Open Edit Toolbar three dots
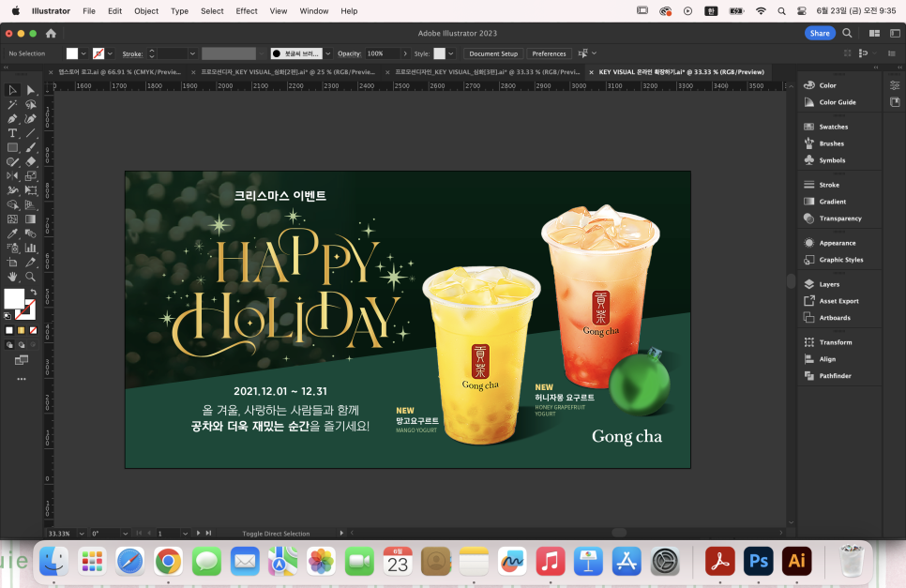 [22, 379]
